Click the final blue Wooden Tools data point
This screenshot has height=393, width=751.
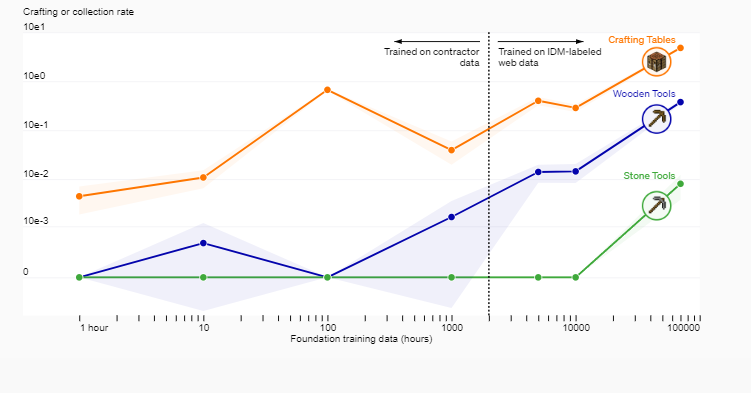[680, 102]
